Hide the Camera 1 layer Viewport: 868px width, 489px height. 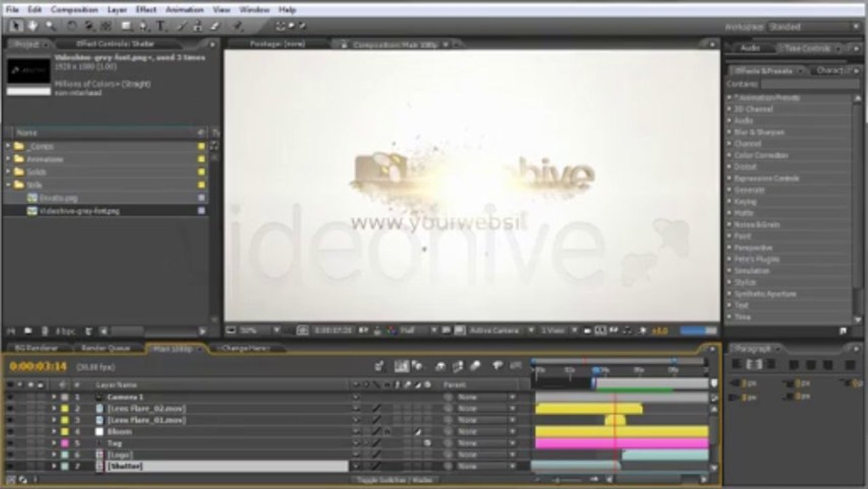point(10,397)
